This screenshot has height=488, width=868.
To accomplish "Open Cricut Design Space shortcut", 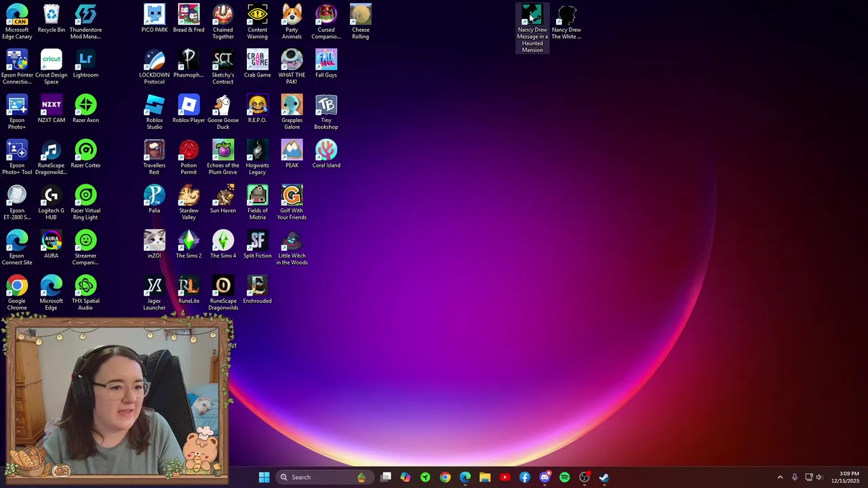I will pyautogui.click(x=52, y=67).
